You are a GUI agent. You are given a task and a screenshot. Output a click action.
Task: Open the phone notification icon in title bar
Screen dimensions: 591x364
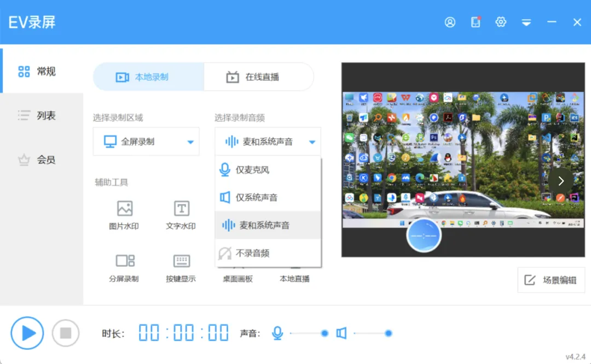tap(476, 22)
